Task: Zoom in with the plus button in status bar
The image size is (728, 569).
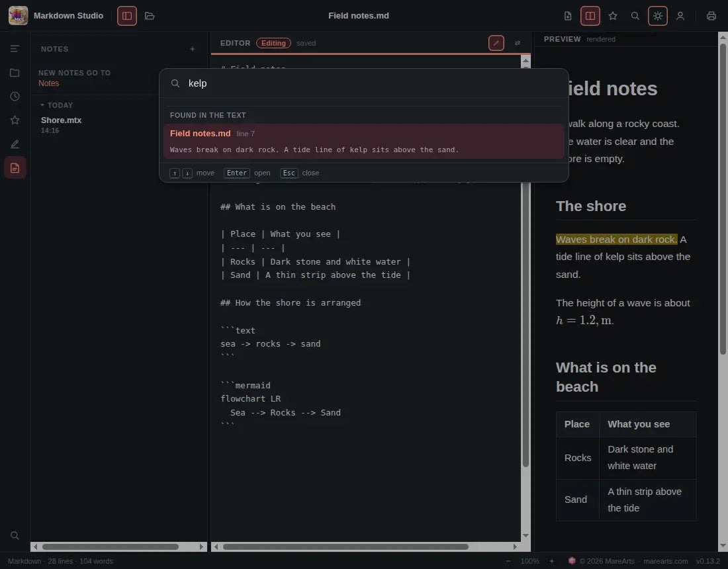Action: coord(551,561)
